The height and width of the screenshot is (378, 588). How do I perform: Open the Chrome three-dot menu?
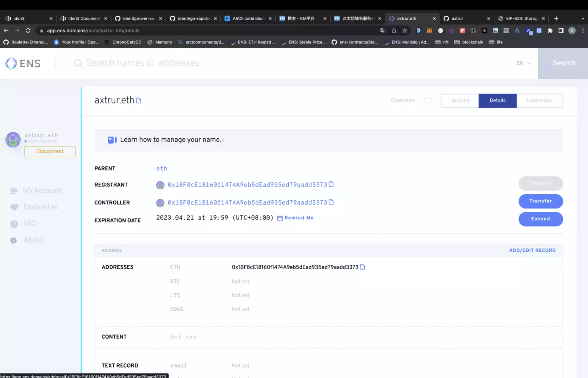pyautogui.click(x=583, y=31)
